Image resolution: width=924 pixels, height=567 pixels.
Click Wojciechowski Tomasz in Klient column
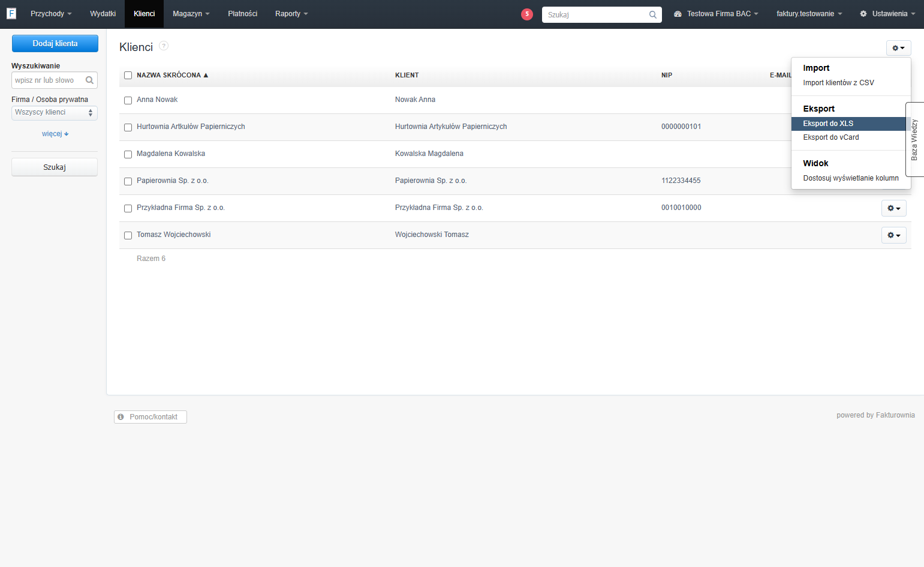coord(432,235)
